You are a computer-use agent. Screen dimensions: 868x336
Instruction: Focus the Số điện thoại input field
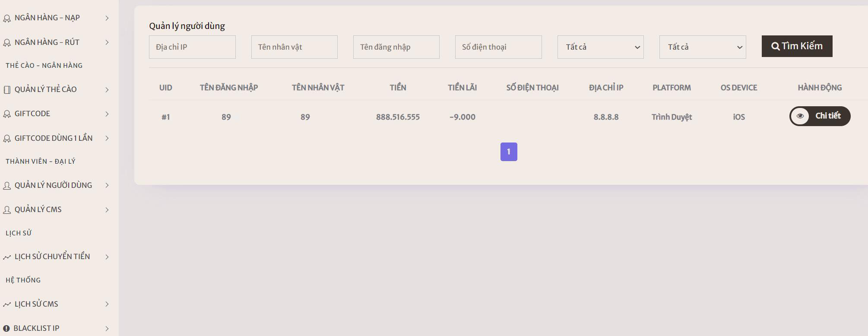pyautogui.click(x=498, y=47)
